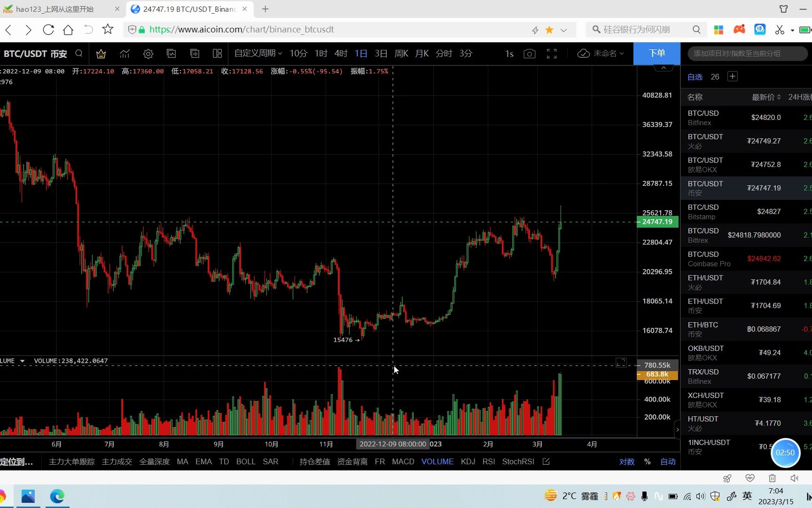
Task: Reload the browser page
Action: (48, 30)
